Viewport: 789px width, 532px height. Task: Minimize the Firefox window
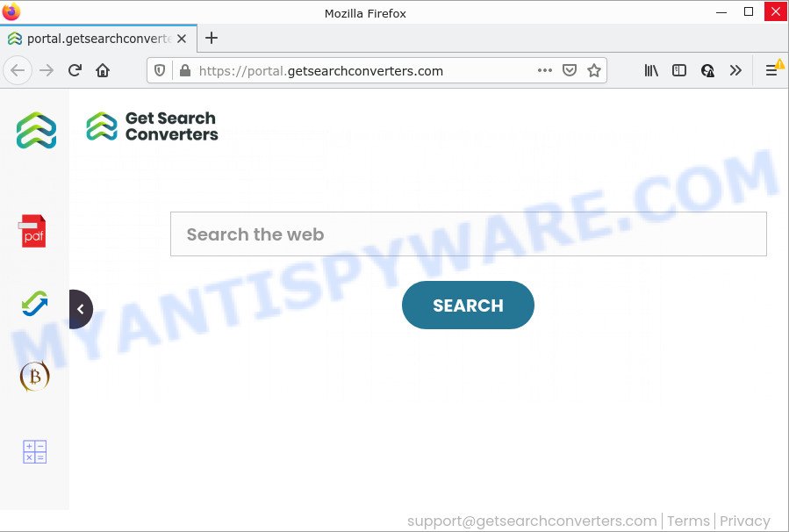click(x=721, y=11)
